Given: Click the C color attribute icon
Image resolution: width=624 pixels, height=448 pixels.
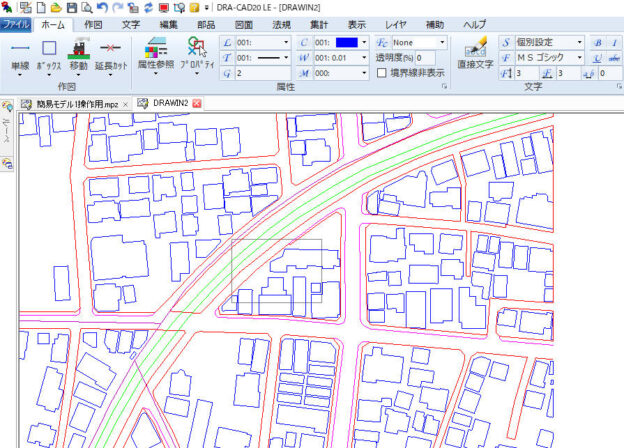Looking at the screenshot, I should pyautogui.click(x=304, y=43).
